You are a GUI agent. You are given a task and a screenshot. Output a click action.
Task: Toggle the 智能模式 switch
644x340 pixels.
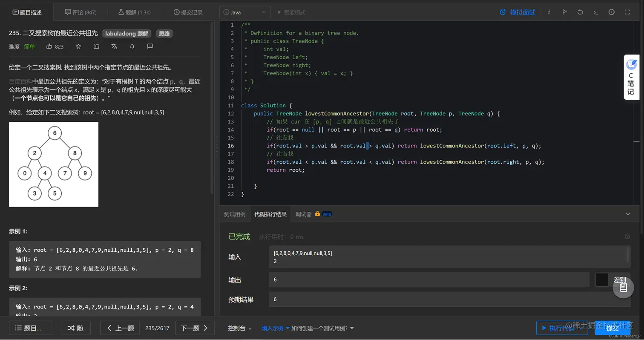coord(279,12)
